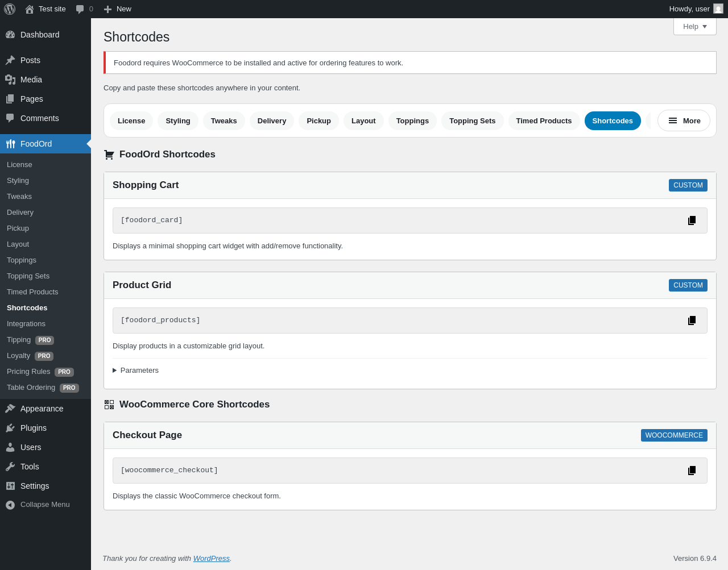Image resolution: width=728 pixels, height=570 pixels.
Task: Click the Dashboard gauge icon
Action: click(10, 35)
